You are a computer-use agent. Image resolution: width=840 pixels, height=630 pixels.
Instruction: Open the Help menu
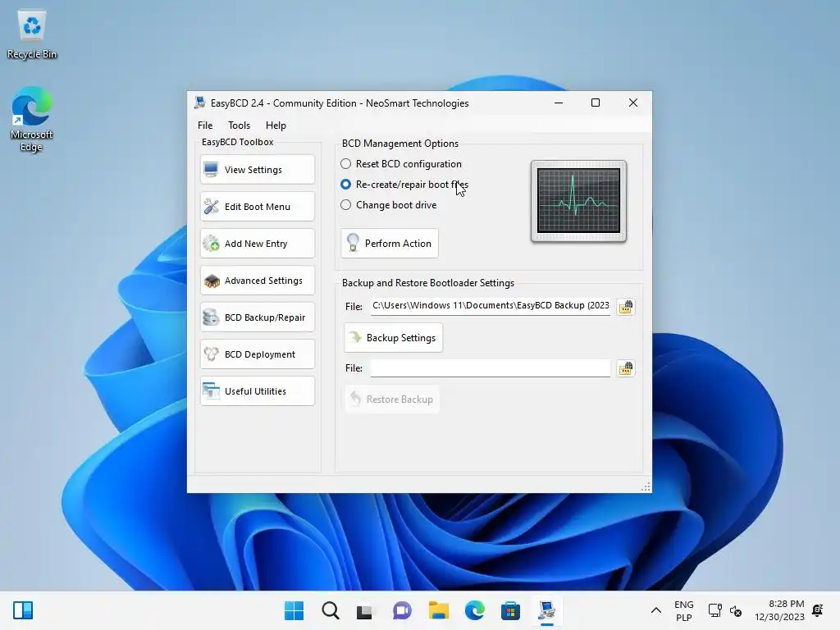click(276, 126)
